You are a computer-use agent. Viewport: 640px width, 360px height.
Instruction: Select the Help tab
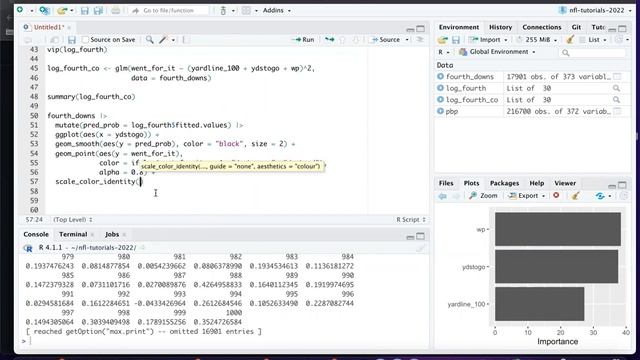point(536,183)
